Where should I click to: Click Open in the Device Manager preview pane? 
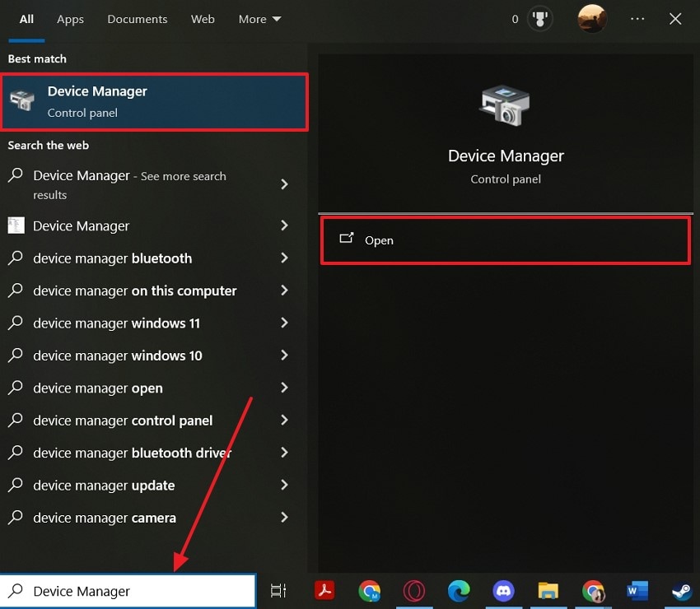[x=506, y=240]
